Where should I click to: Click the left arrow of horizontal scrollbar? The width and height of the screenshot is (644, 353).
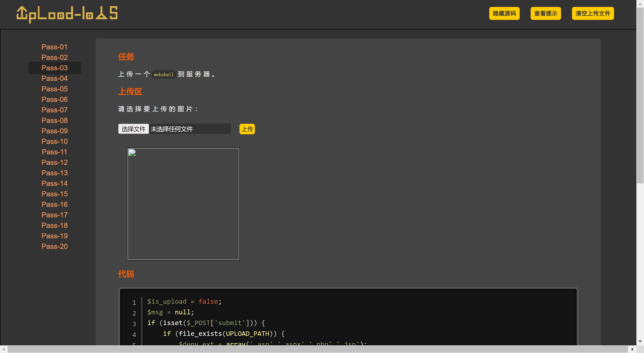(x=4, y=349)
